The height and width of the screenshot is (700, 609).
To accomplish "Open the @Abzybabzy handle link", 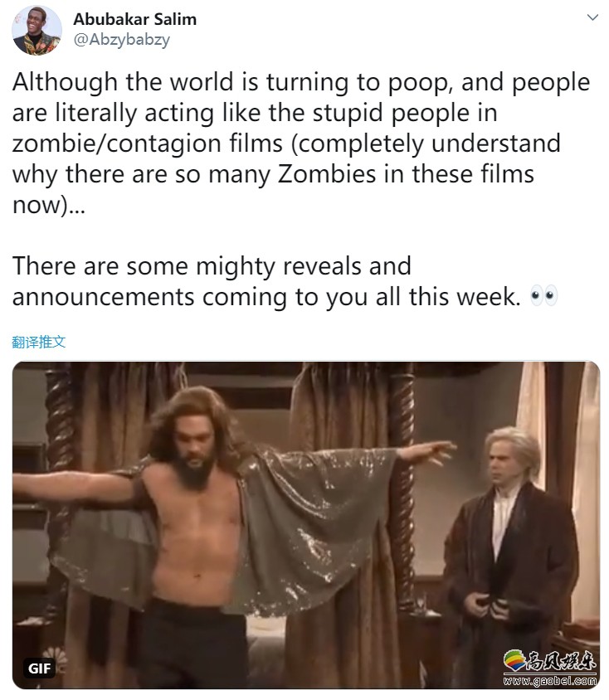I will 121,40.
